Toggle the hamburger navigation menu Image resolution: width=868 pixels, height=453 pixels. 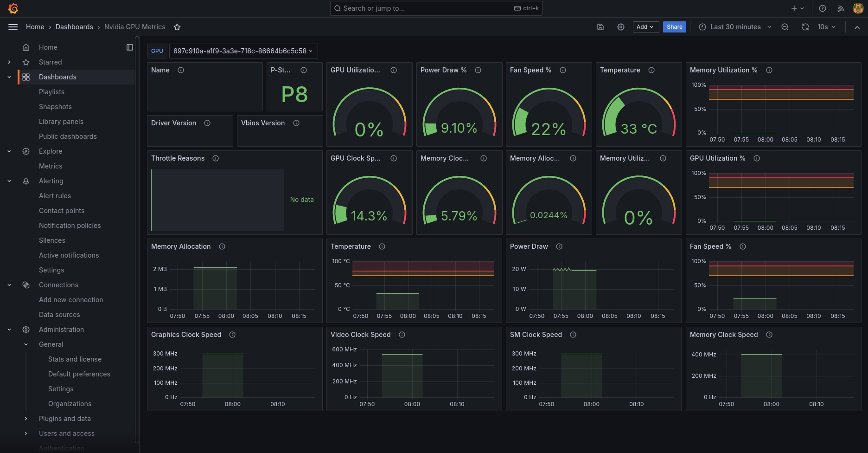13,27
